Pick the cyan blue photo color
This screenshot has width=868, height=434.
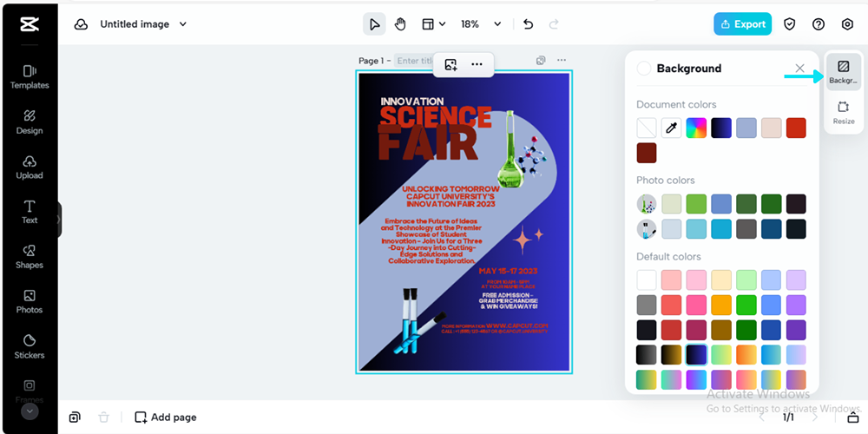(x=721, y=228)
